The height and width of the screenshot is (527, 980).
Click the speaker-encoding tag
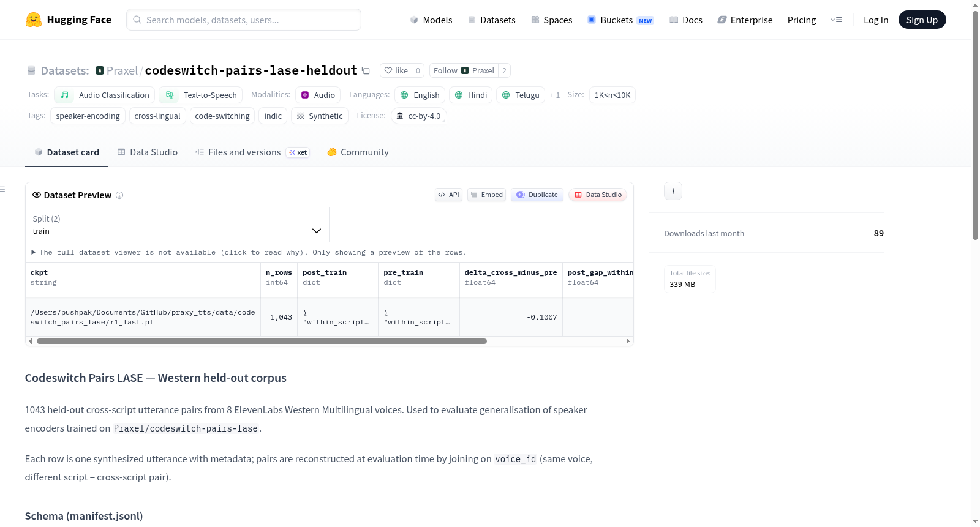point(88,116)
